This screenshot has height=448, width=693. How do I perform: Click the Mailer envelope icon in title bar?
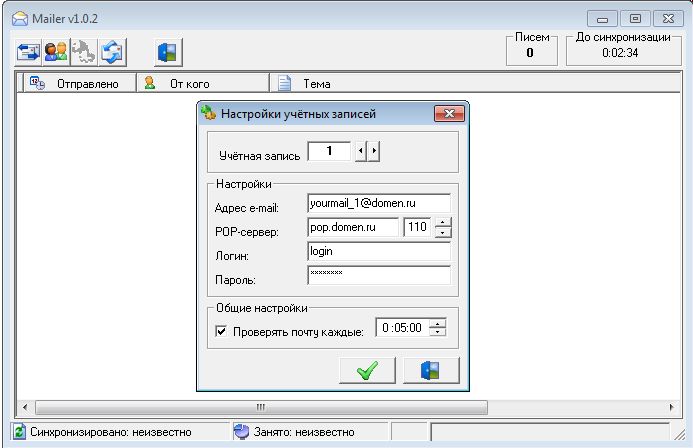pos(19,19)
